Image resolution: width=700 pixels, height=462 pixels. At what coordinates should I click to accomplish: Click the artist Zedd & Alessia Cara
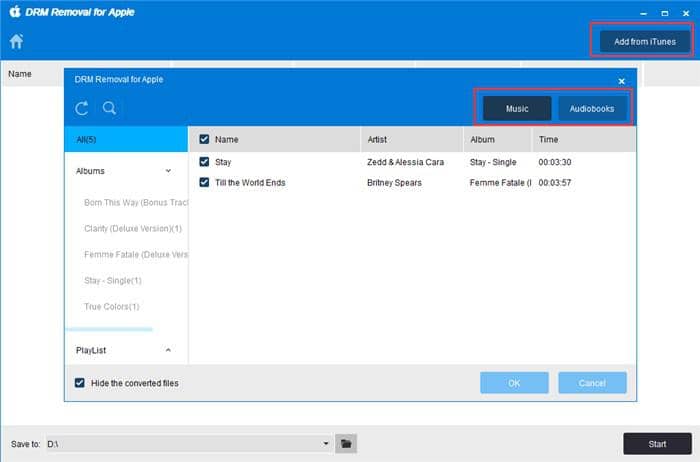[405, 162]
